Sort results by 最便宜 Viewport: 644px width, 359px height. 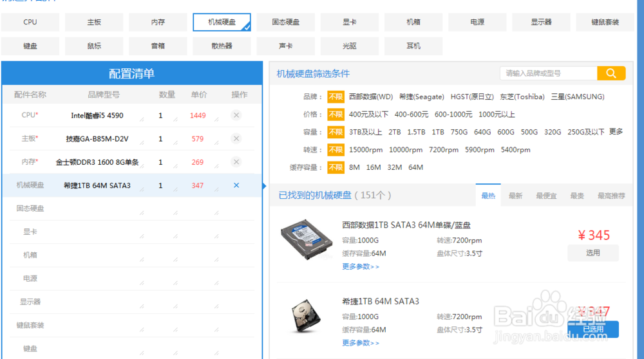[x=546, y=196]
